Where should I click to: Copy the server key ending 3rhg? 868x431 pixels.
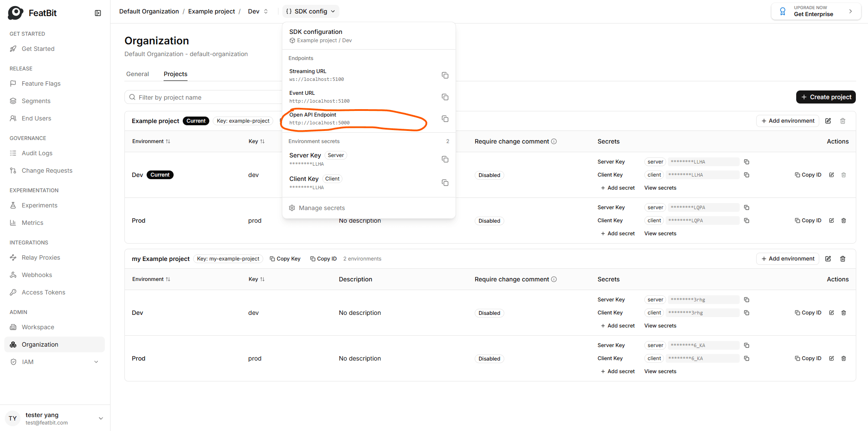pos(747,300)
